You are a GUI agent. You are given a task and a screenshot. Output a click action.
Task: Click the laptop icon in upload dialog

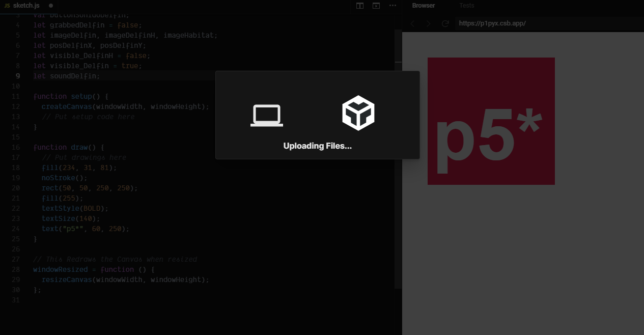click(x=267, y=115)
